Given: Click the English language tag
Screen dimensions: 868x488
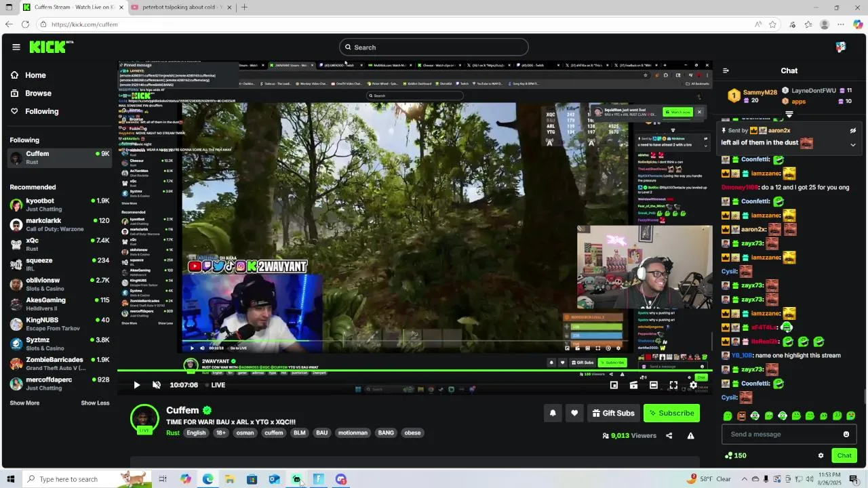Looking at the screenshot, I should tap(196, 433).
